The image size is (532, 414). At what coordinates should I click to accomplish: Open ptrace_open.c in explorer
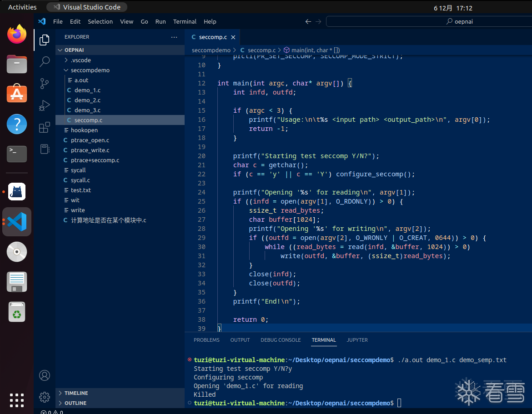point(120,140)
